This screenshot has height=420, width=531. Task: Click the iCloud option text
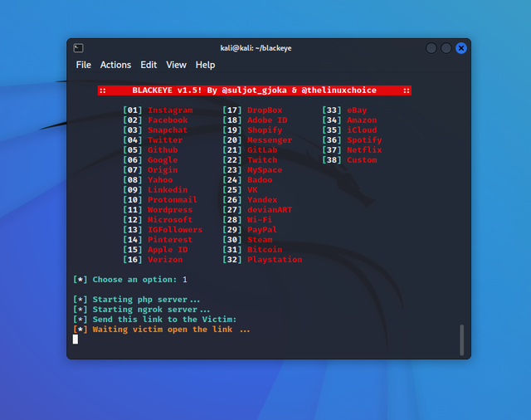point(362,130)
